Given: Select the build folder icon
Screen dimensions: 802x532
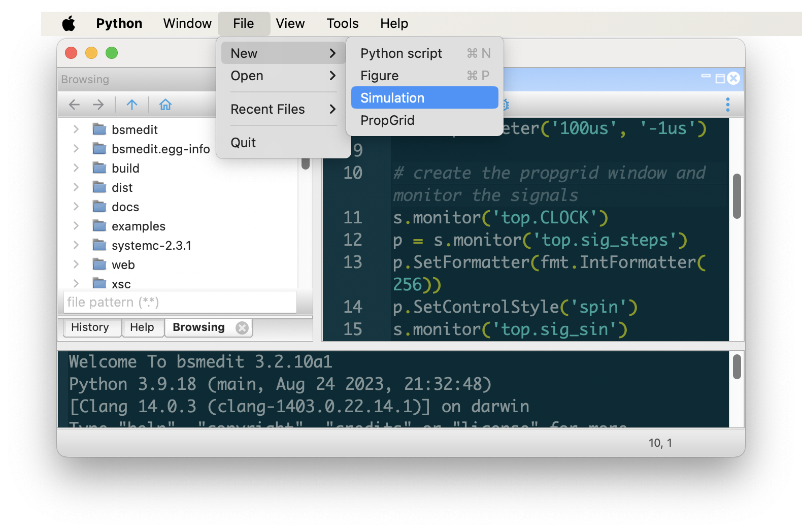Looking at the screenshot, I should click(99, 168).
